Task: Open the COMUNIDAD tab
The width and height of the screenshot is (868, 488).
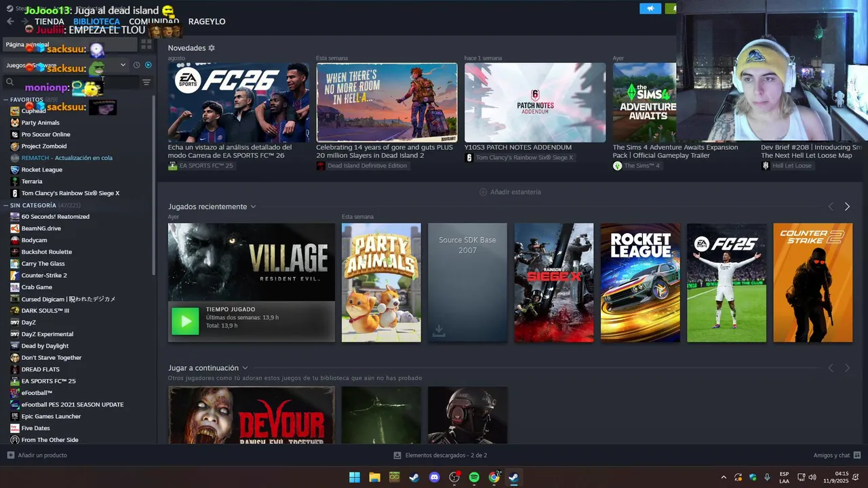Action: click(x=154, y=22)
